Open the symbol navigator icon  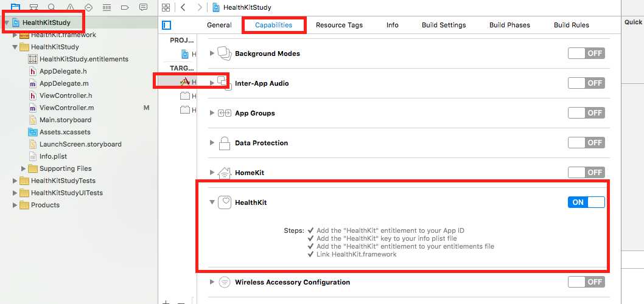pos(35,7)
